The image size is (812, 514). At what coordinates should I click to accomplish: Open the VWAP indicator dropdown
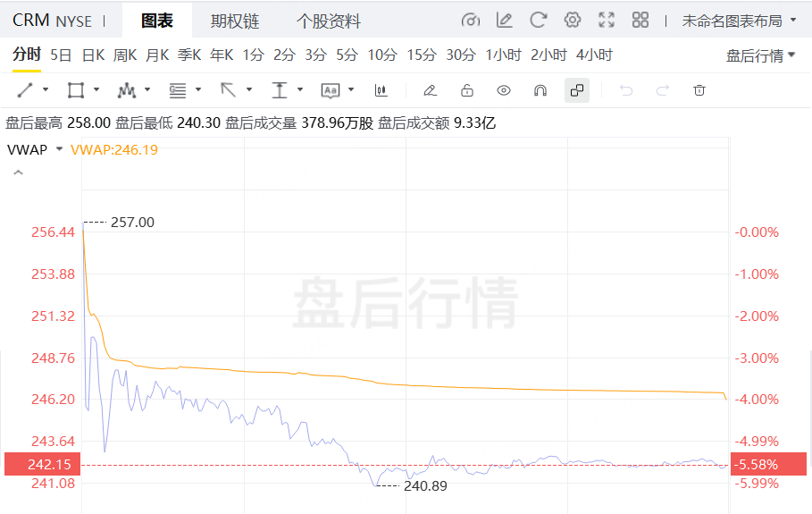(59, 149)
